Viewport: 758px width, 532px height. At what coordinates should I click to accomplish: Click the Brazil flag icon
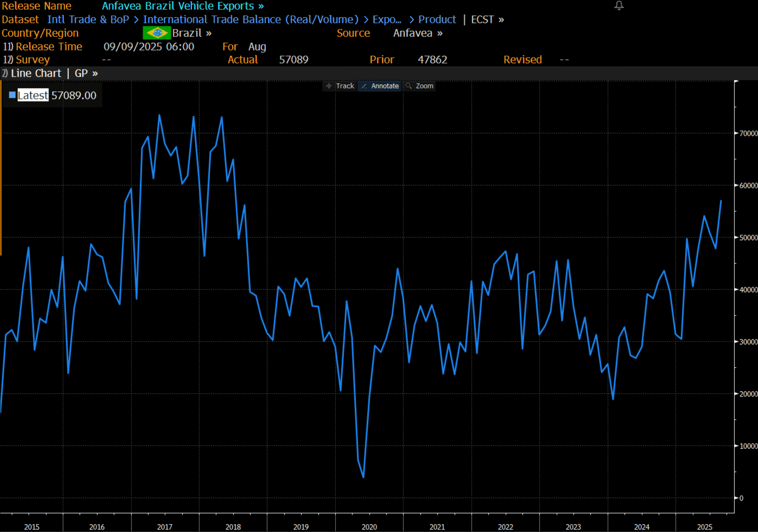pos(156,33)
